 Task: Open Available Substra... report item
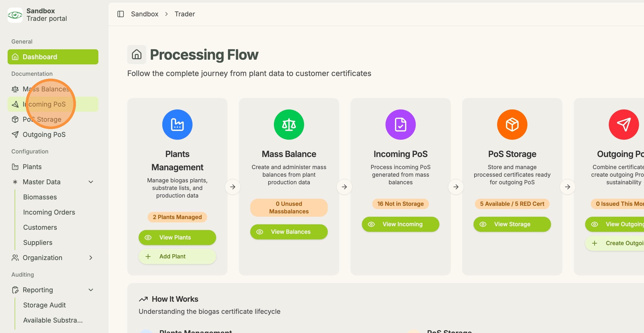53,320
